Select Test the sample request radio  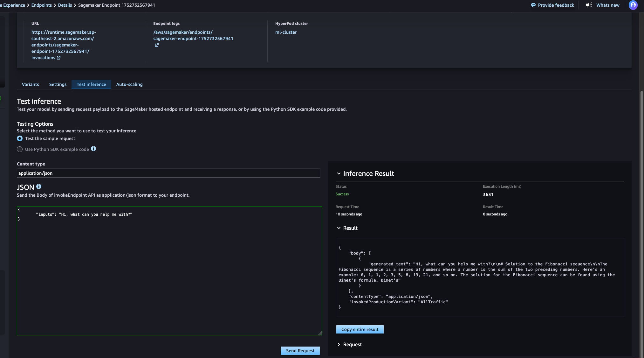click(x=20, y=138)
